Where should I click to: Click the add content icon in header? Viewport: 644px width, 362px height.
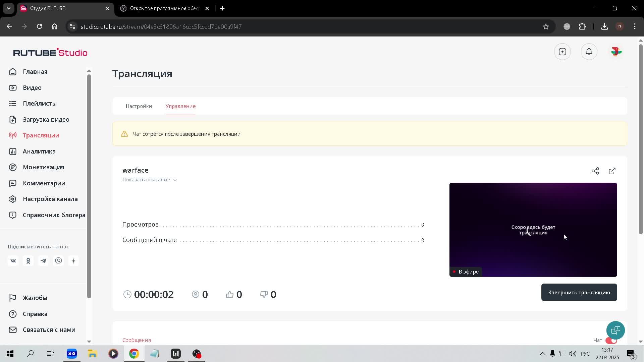click(562, 52)
